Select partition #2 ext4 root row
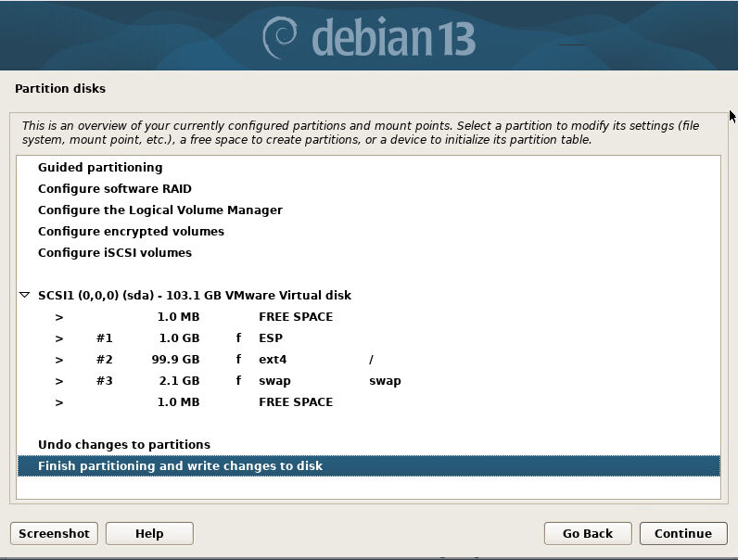The height and width of the screenshot is (560, 738). coord(368,360)
